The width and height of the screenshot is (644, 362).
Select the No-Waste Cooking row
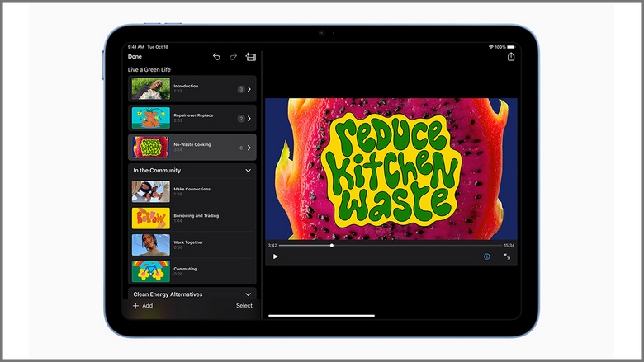pos(192,147)
